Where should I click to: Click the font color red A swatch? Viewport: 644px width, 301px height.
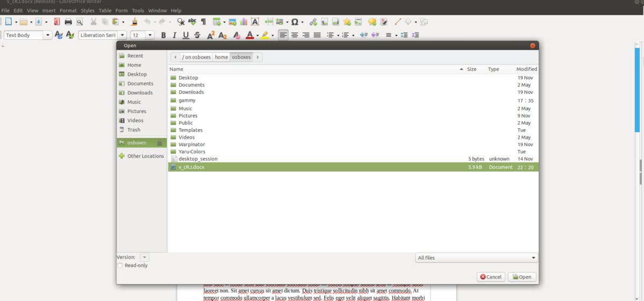coord(249,35)
